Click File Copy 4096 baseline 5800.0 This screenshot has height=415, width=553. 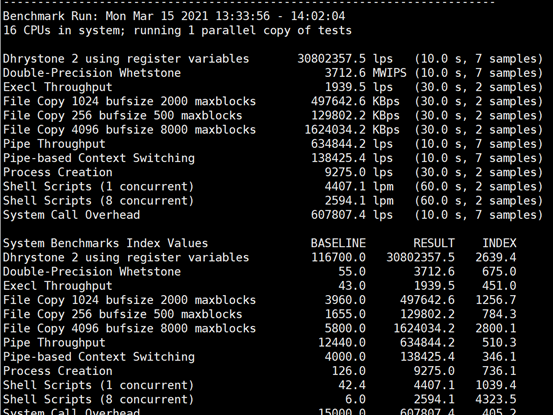click(x=345, y=329)
